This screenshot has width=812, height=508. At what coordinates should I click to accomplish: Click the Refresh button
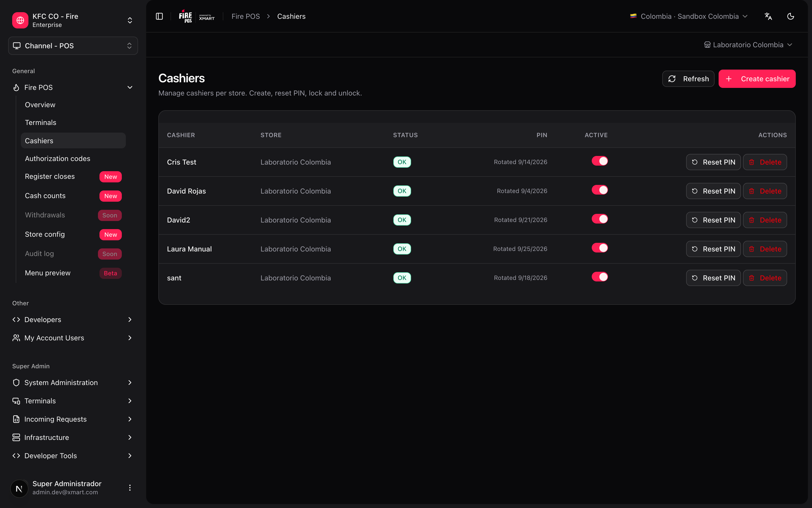[x=688, y=79]
